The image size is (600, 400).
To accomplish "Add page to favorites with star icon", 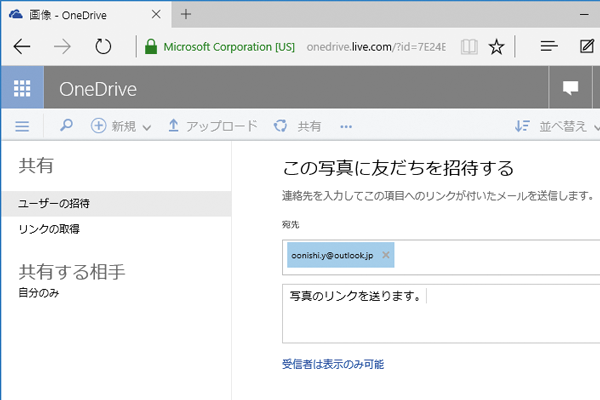I will (496, 47).
